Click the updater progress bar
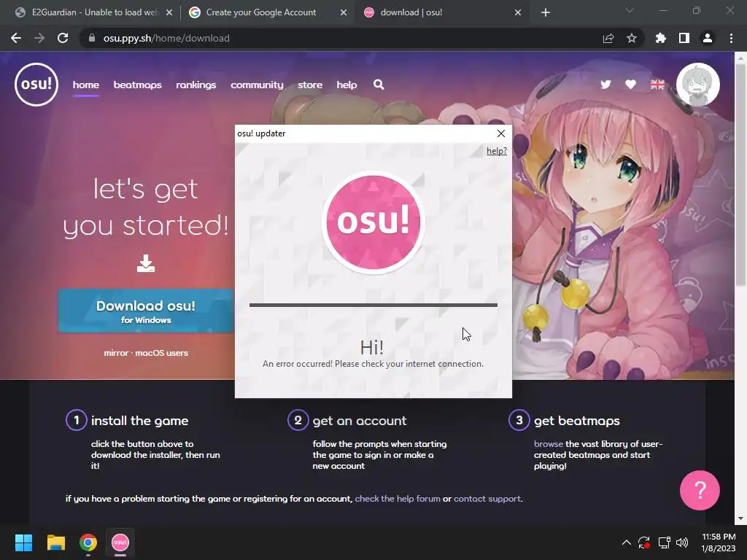 pyautogui.click(x=373, y=306)
